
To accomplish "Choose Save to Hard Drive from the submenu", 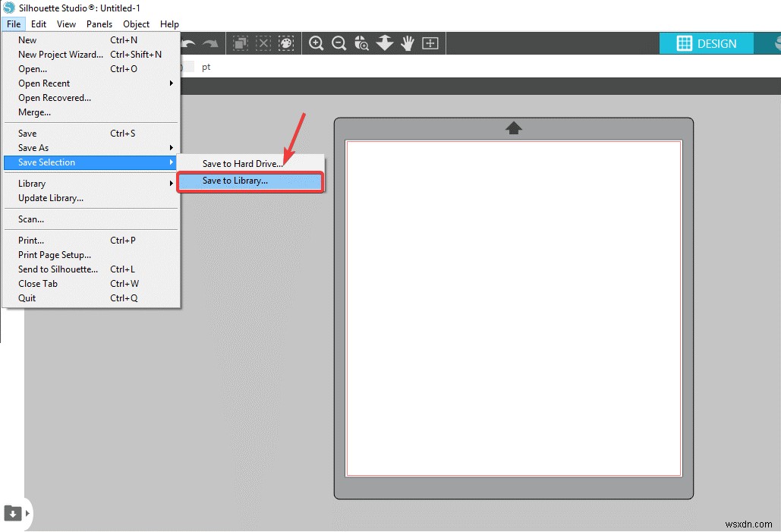I will tap(250, 163).
